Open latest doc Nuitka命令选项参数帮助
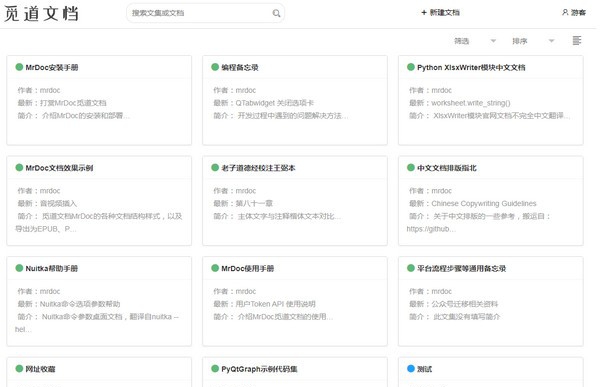The height and width of the screenshot is (387, 600). click(80, 304)
